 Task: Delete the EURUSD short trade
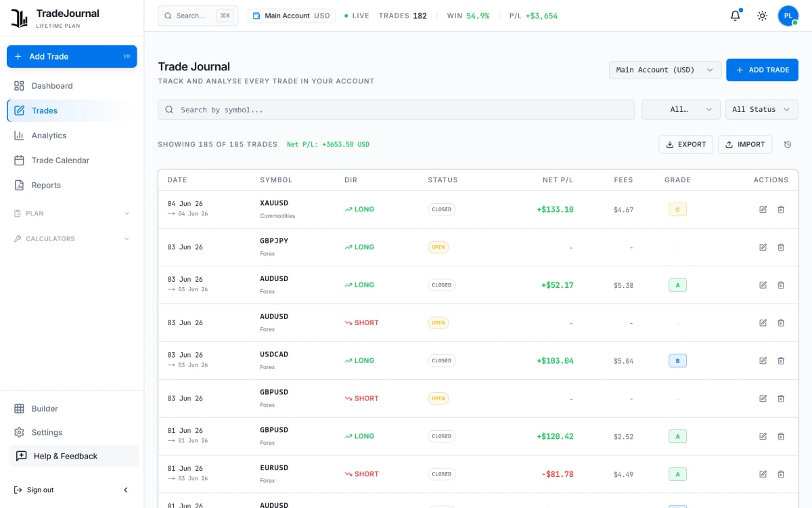point(781,474)
